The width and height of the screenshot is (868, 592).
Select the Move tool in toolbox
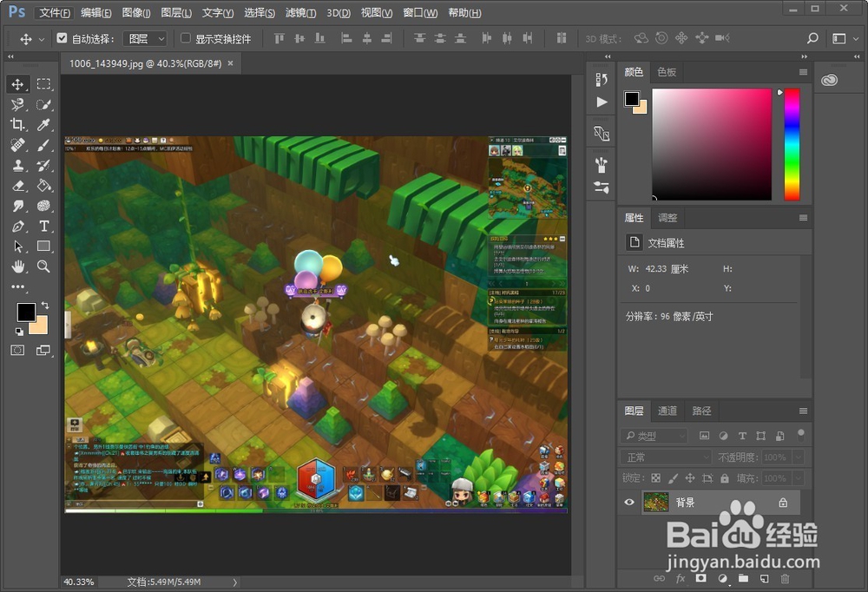pyautogui.click(x=17, y=84)
